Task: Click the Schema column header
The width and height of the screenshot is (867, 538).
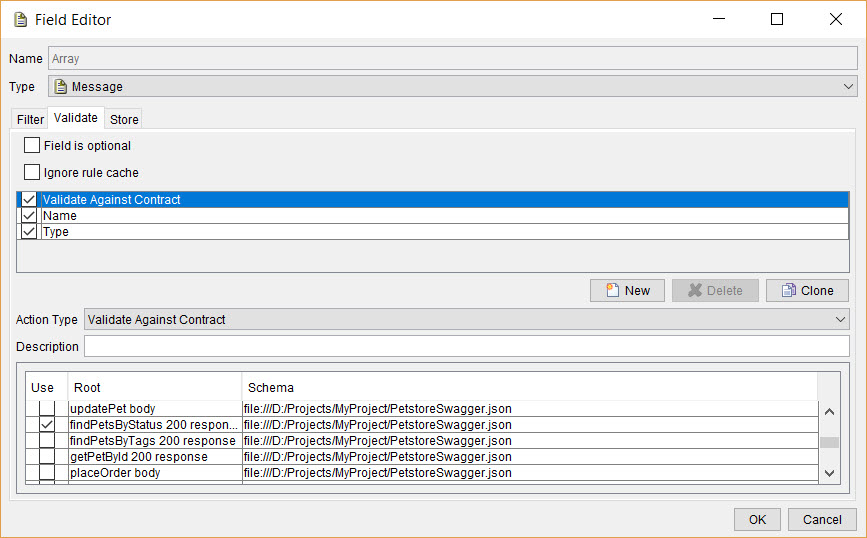Action: (530, 387)
